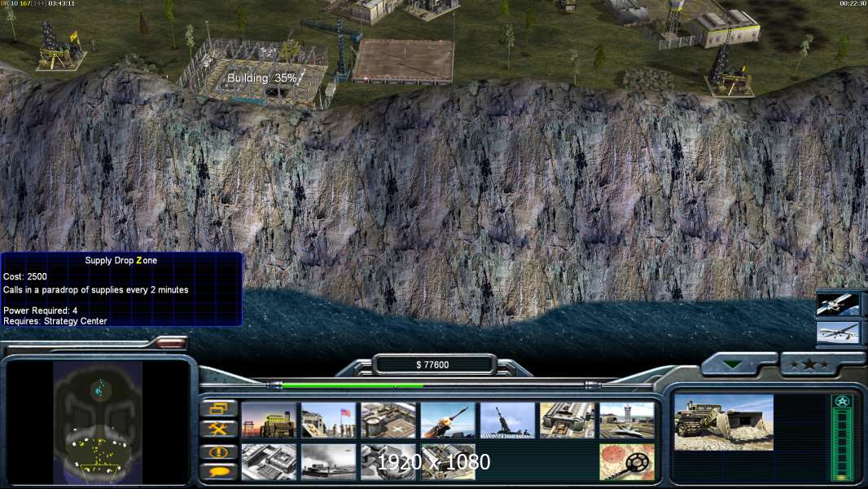Click the Requires: Strategy Center text
The image size is (868, 489).
[55, 320]
